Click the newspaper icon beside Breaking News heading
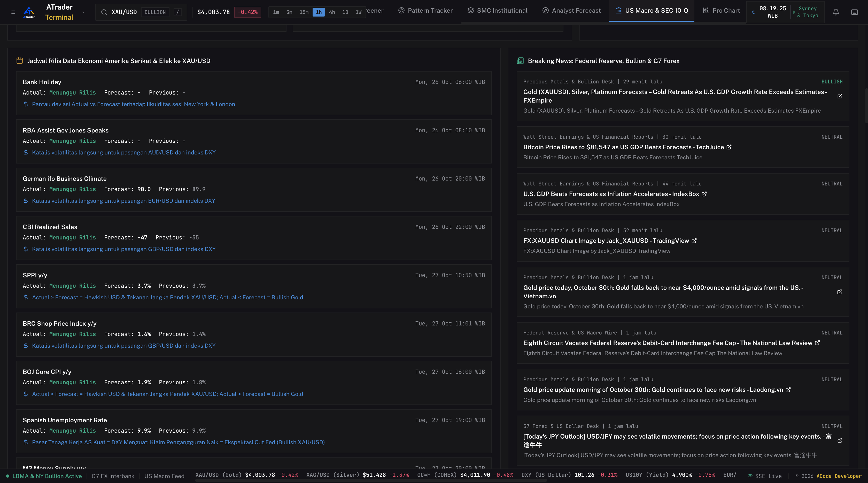 click(520, 61)
